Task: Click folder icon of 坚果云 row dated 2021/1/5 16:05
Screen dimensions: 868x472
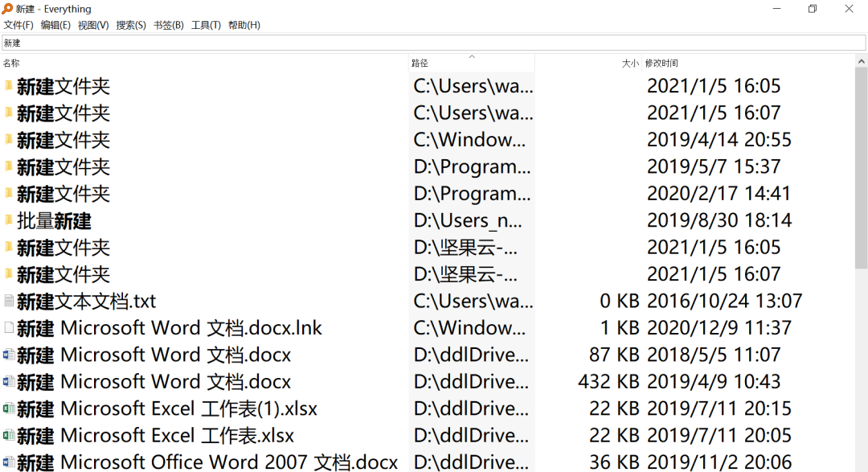Action: point(8,247)
